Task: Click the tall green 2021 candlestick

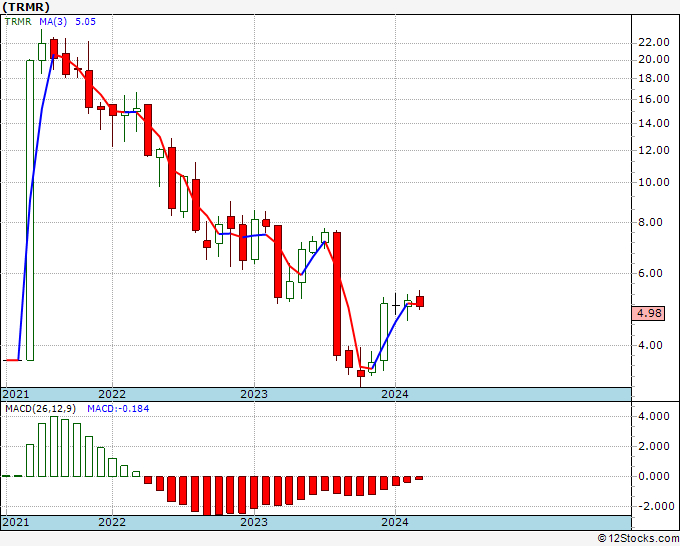Action: 30,210
